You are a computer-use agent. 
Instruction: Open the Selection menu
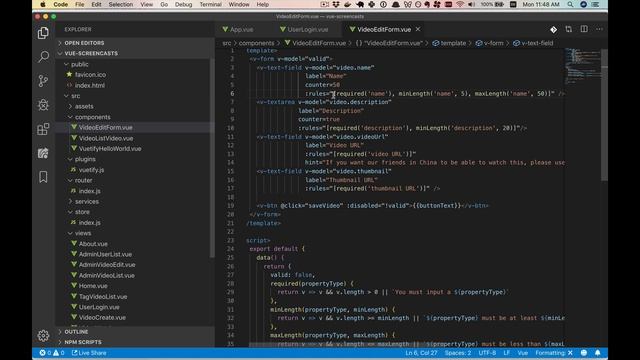point(121,4)
